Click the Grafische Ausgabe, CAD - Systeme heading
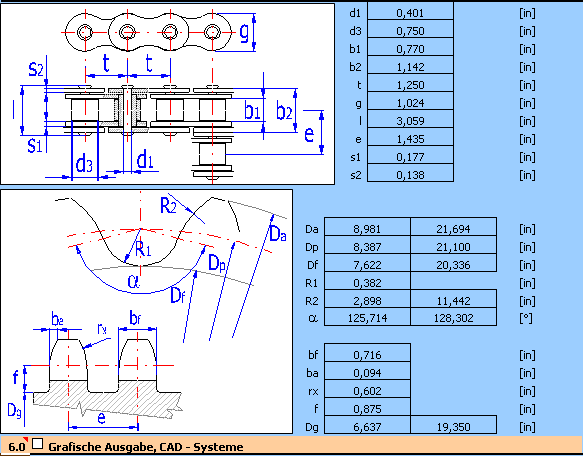This screenshot has height=456, width=583. pyautogui.click(x=146, y=446)
